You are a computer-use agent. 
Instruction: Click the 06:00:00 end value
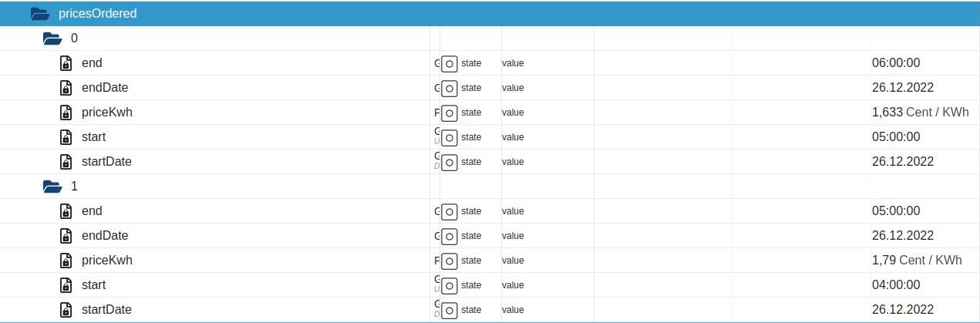895,62
